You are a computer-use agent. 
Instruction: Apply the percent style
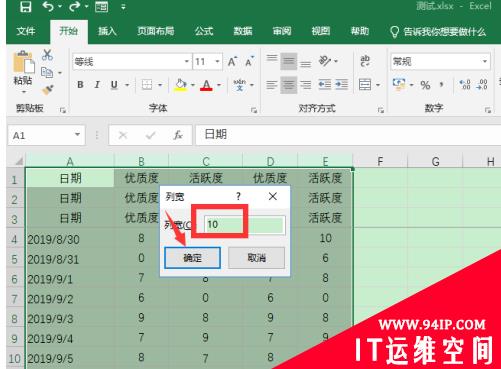coord(425,85)
